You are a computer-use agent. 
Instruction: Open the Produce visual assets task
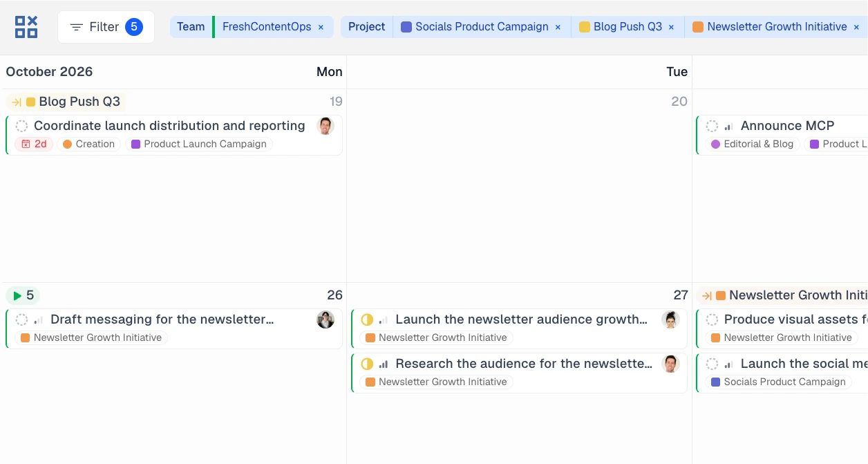pyautogui.click(x=795, y=319)
